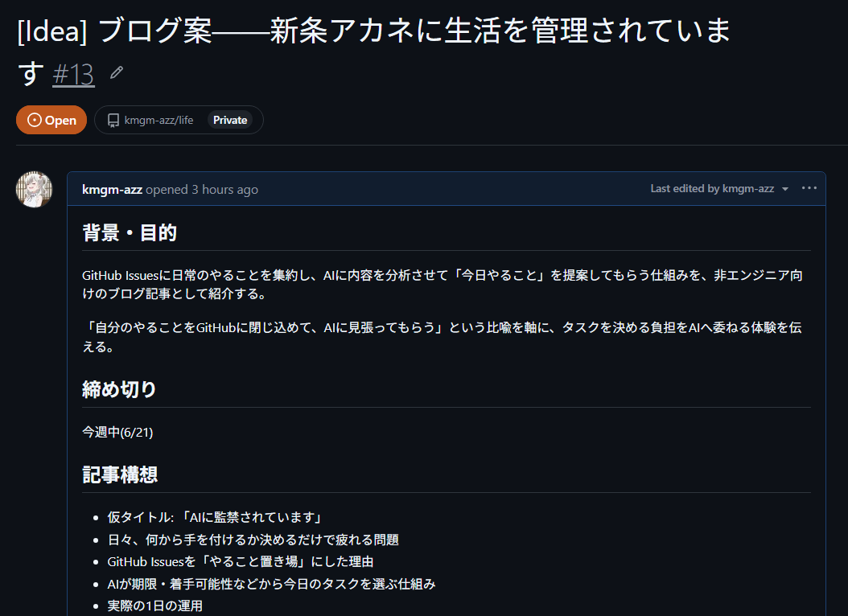Screen dimensions: 848x616
Task: Click the kmgm-azz author name link
Action: coord(112,190)
